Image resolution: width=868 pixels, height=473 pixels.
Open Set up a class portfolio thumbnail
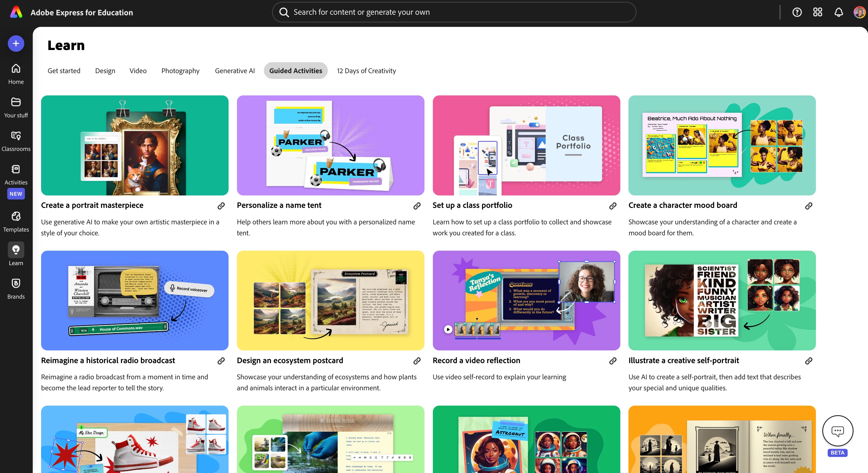[526, 145]
